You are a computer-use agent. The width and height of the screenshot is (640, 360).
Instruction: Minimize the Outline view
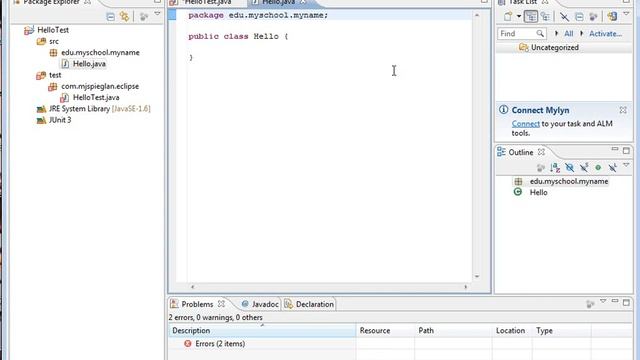pyautogui.click(x=615, y=150)
